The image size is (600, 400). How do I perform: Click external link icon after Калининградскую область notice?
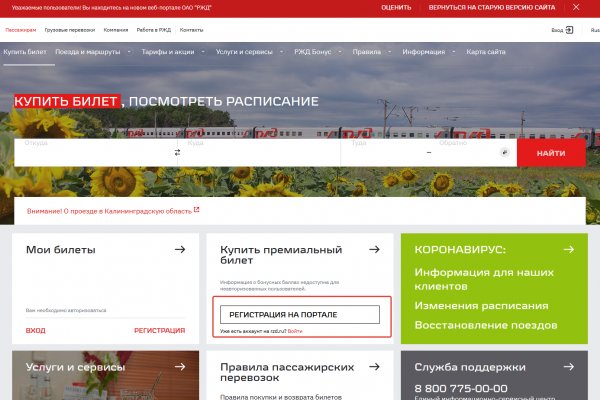[196, 210]
